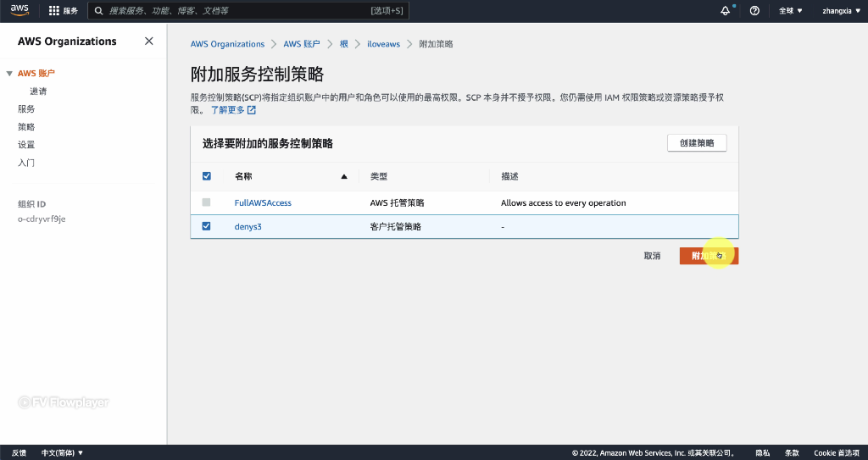The width and height of the screenshot is (868, 460).
Task: Click the 取消 button
Action: pos(652,256)
